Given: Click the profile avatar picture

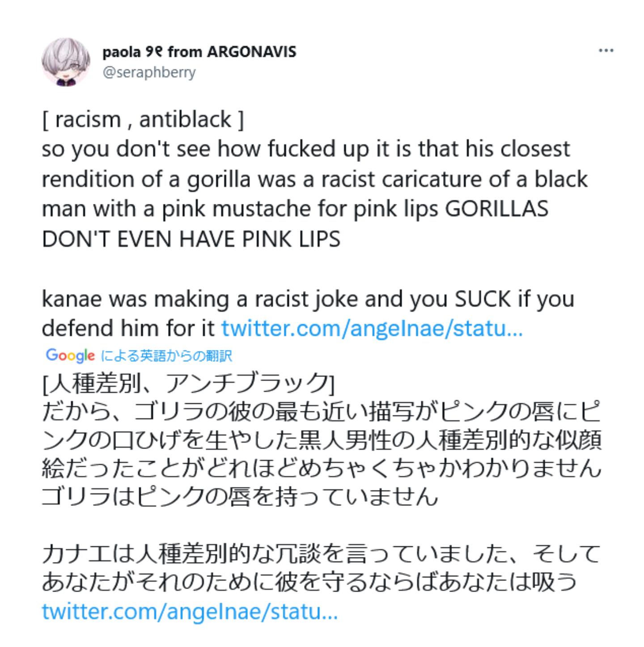Looking at the screenshot, I should [66, 62].
